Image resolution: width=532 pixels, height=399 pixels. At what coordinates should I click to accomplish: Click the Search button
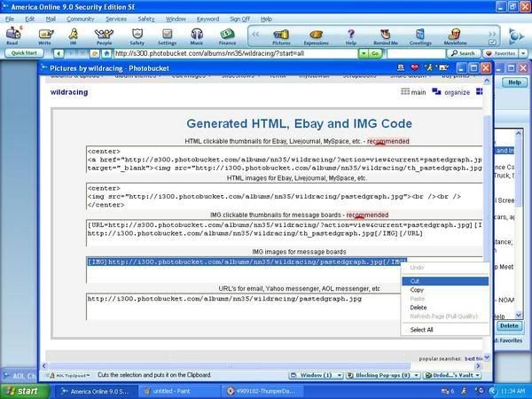pyautogui.click(x=464, y=53)
